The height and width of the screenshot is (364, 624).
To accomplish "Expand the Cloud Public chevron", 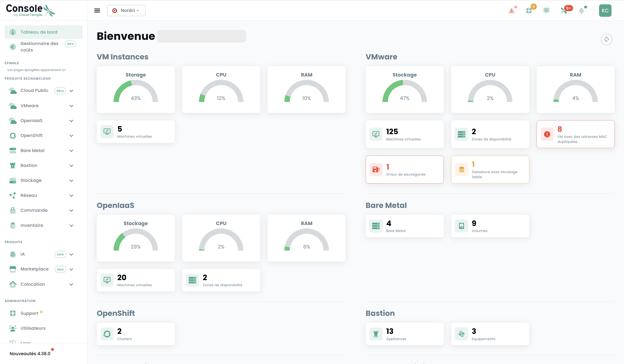I will click(71, 91).
